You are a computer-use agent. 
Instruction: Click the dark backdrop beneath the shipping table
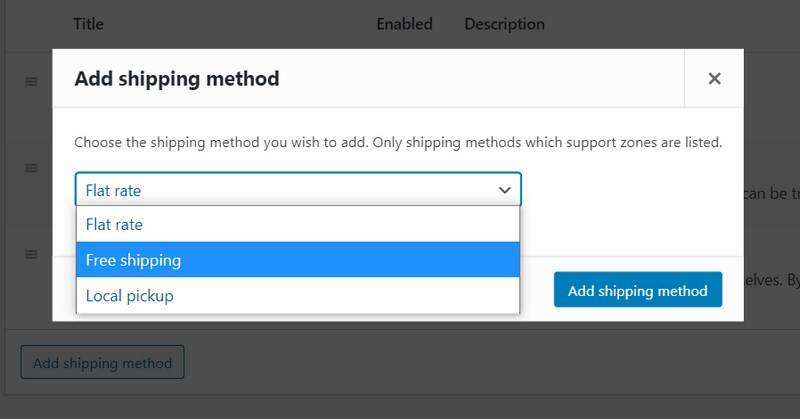coord(400,408)
